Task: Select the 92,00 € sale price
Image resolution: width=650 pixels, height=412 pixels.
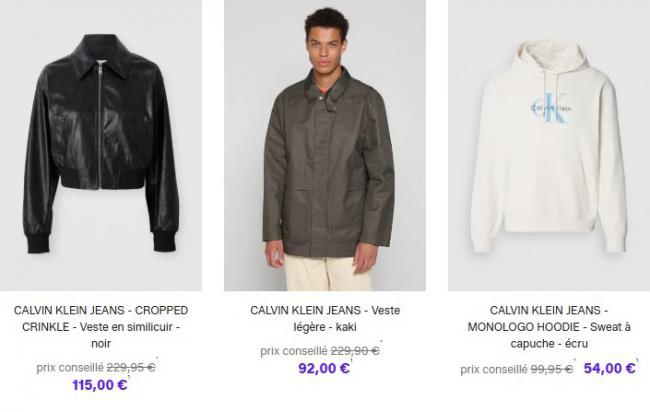Action: (324, 368)
